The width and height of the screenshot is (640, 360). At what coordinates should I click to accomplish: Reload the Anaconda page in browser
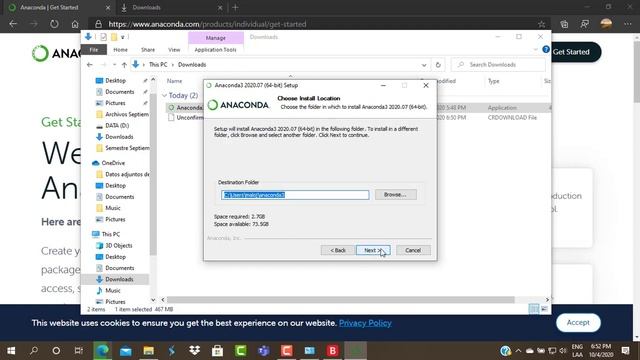[x=54, y=24]
